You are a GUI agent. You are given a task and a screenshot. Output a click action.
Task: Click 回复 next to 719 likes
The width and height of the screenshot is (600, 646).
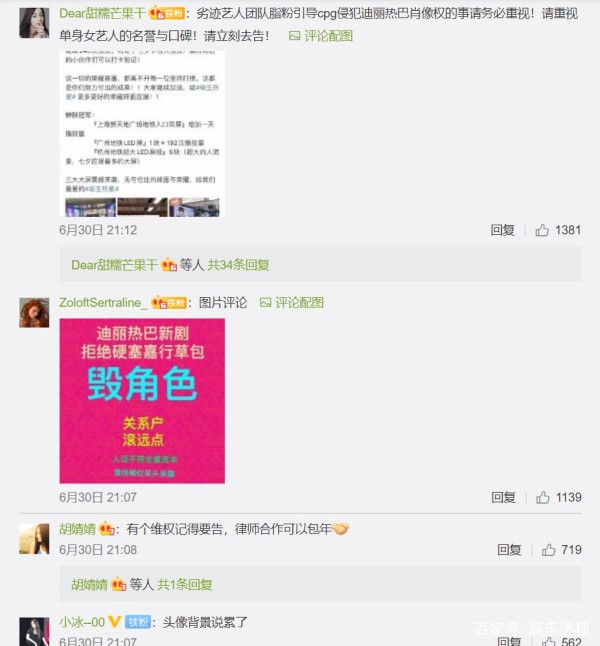509,550
